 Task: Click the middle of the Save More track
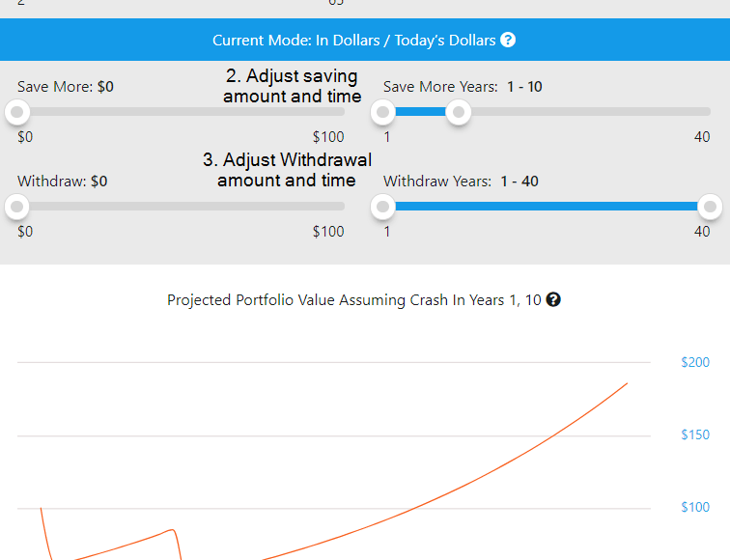click(x=181, y=112)
